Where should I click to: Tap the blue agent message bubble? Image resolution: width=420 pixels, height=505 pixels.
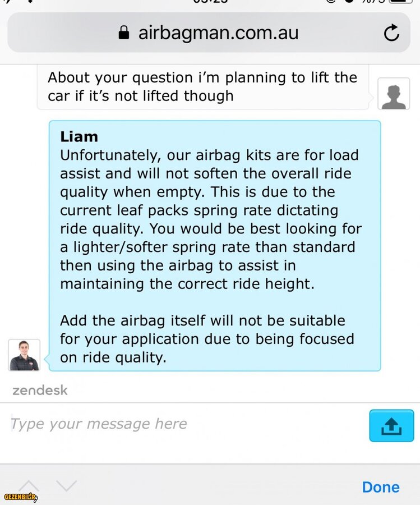click(215, 246)
